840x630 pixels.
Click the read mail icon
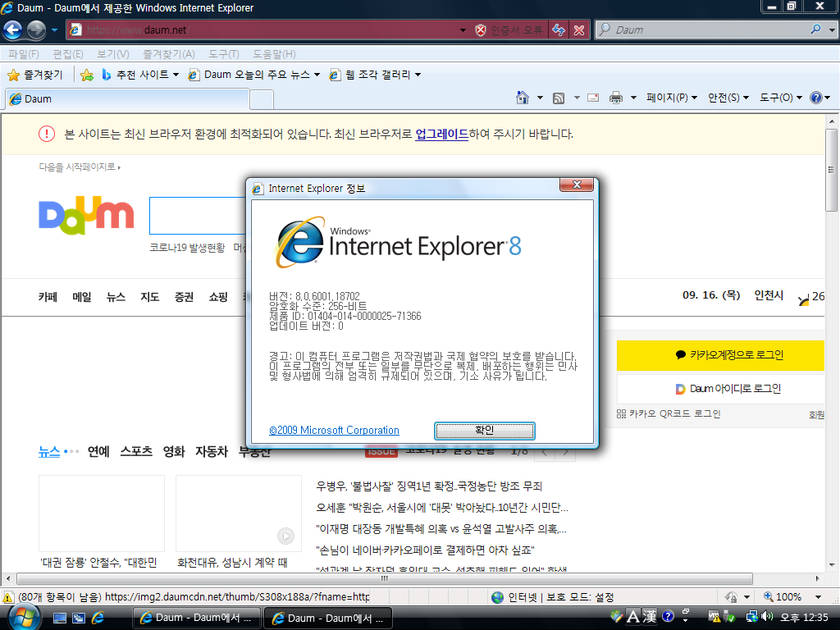click(x=593, y=98)
